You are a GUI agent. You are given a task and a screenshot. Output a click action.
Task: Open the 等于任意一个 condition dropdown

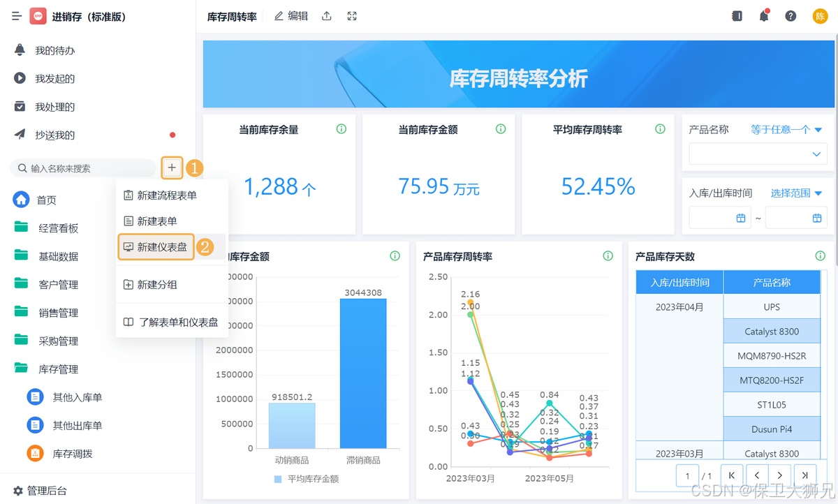point(786,130)
